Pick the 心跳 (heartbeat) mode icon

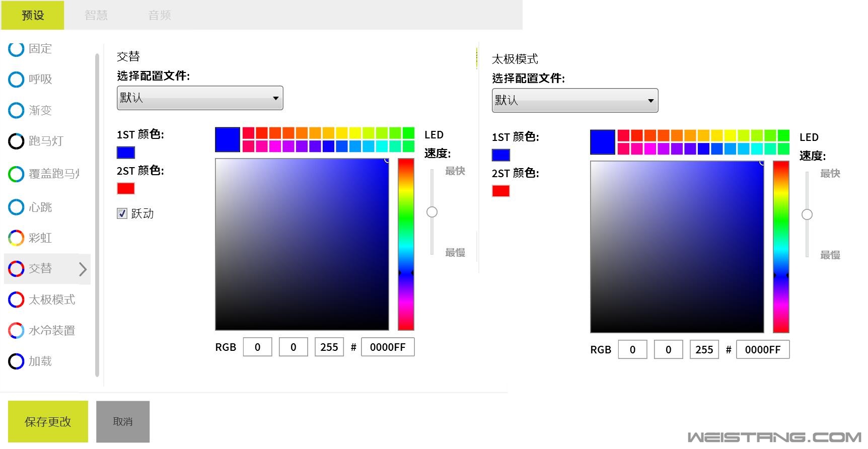click(x=16, y=207)
